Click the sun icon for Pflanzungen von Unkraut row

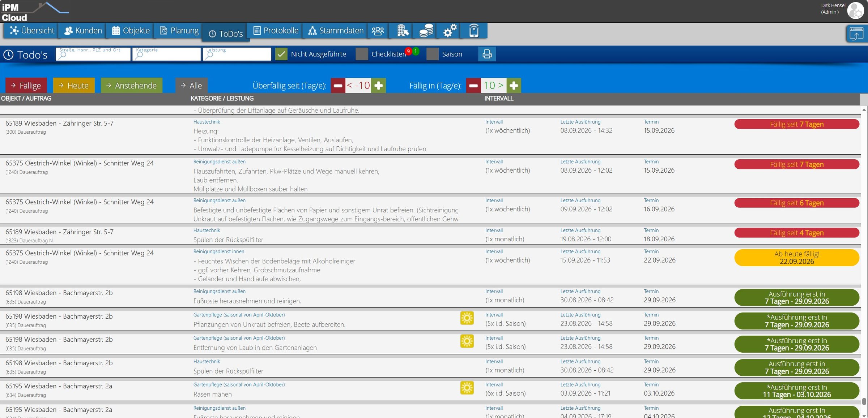467,318
